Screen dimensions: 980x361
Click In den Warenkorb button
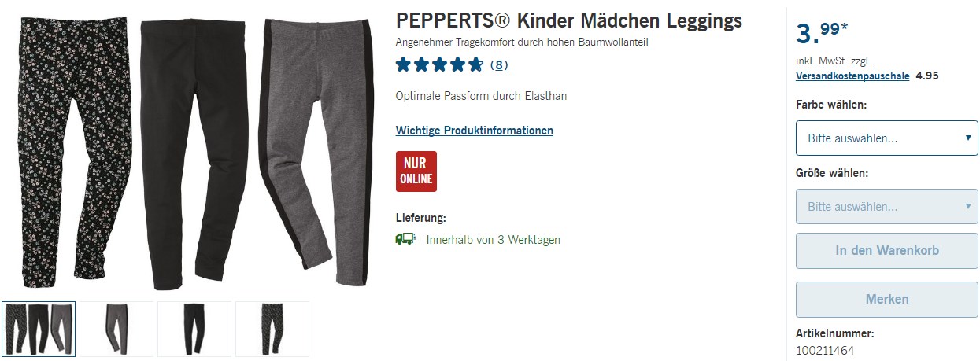click(x=886, y=251)
